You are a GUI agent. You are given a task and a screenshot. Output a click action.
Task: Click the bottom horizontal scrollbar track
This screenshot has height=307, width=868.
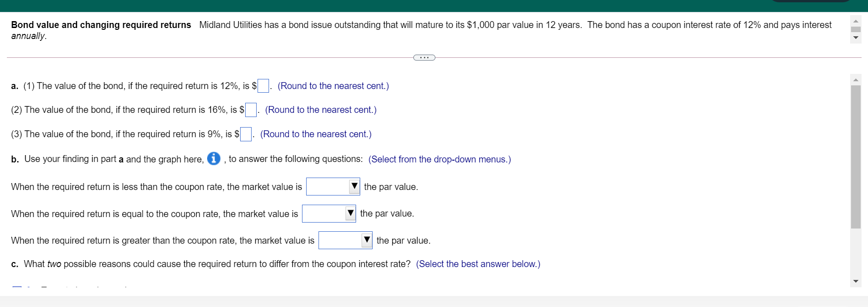pos(434,301)
